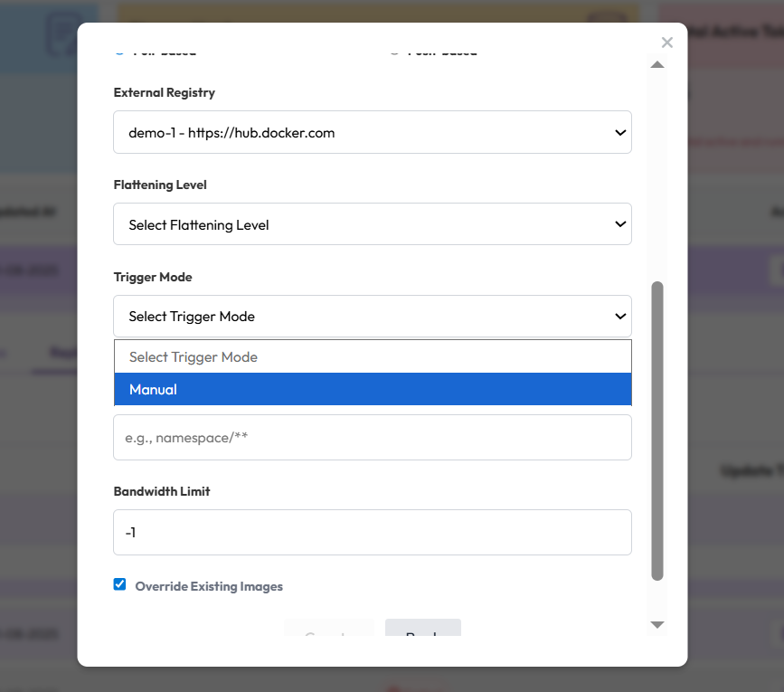Focus the Bandwidth Limit input field
This screenshot has width=784, height=692.
click(373, 533)
